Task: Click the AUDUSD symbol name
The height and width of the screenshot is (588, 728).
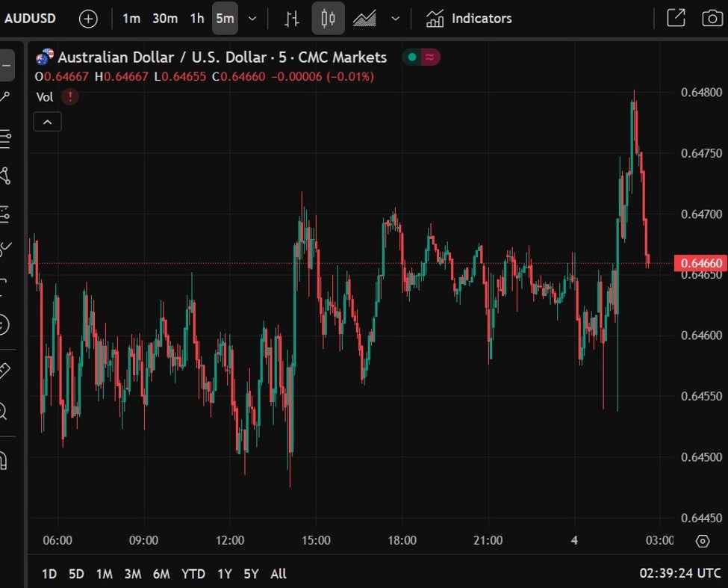Action: 30,18
